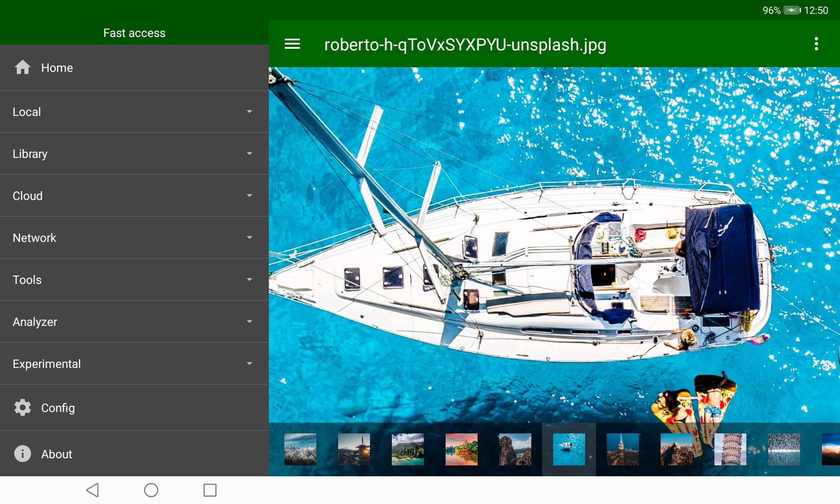Expand the Tools section arrow

249,280
